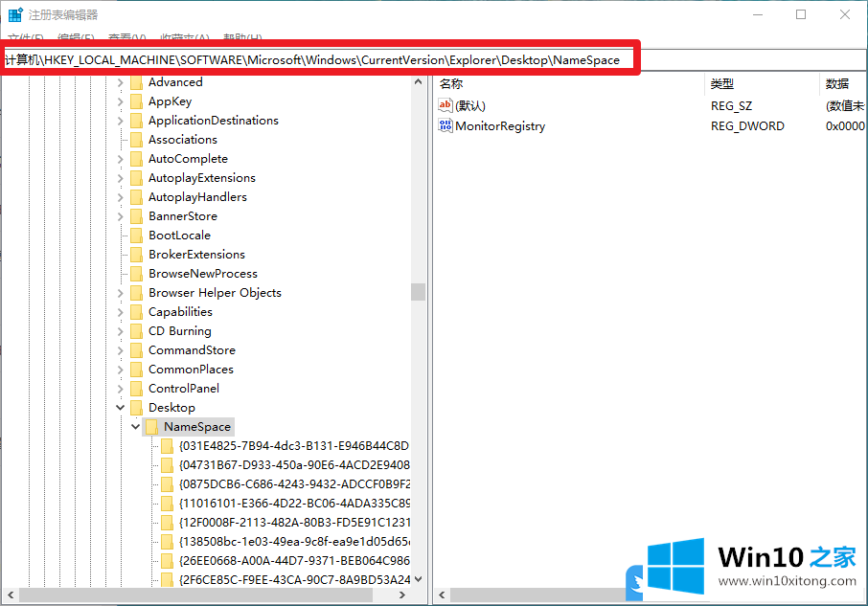The height and width of the screenshot is (606, 868).
Task: Click the DWORD icon beside MonitorRegistry
Action: pyautogui.click(x=445, y=125)
